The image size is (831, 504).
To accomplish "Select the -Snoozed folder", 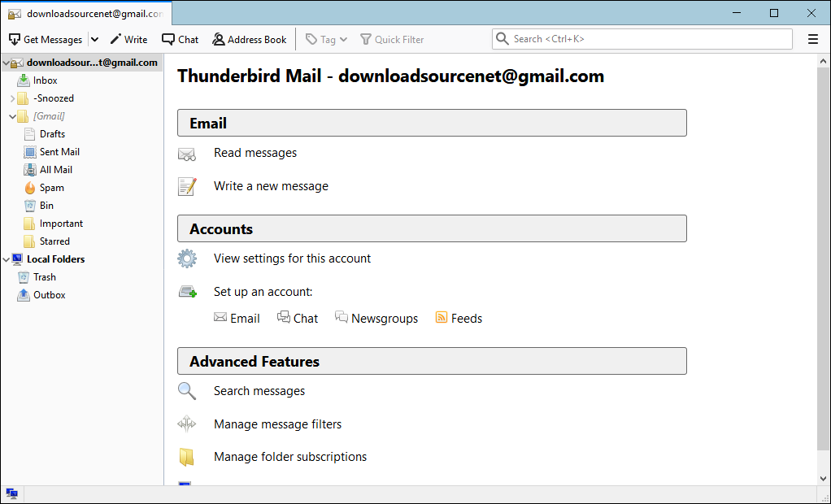I will point(54,98).
